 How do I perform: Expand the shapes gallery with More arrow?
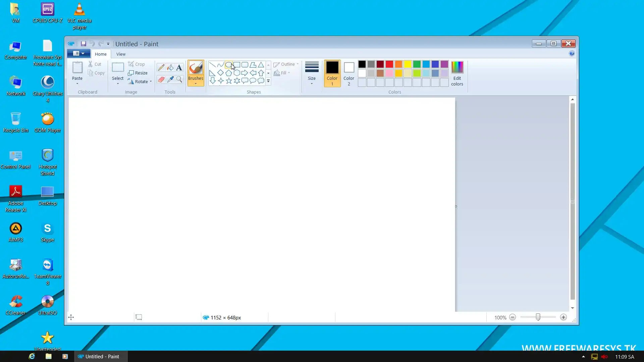(268, 81)
